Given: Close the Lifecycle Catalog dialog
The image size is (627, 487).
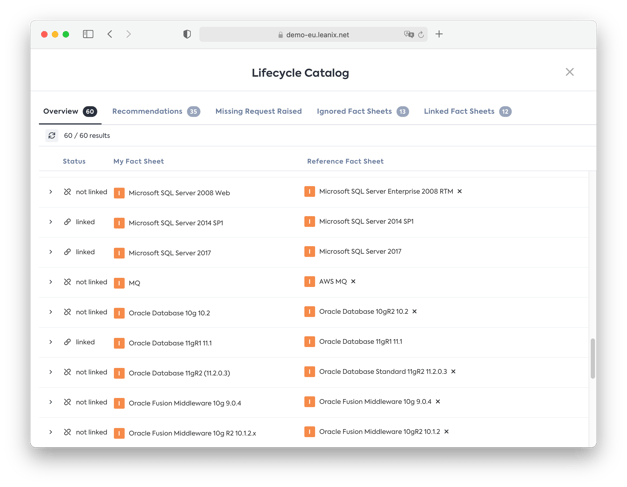Looking at the screenshot, I should tap(569, 72).
